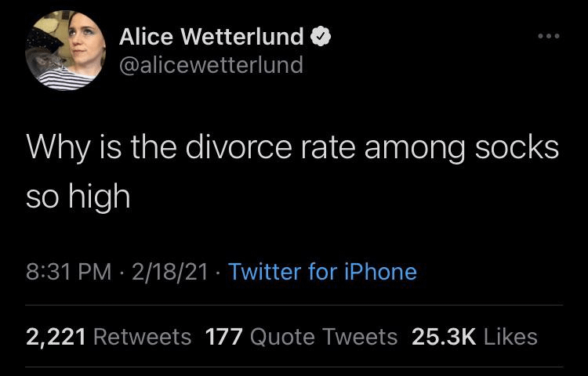Click the word "socks" in the tweet
588x376 pixels.
coord(517,146)
